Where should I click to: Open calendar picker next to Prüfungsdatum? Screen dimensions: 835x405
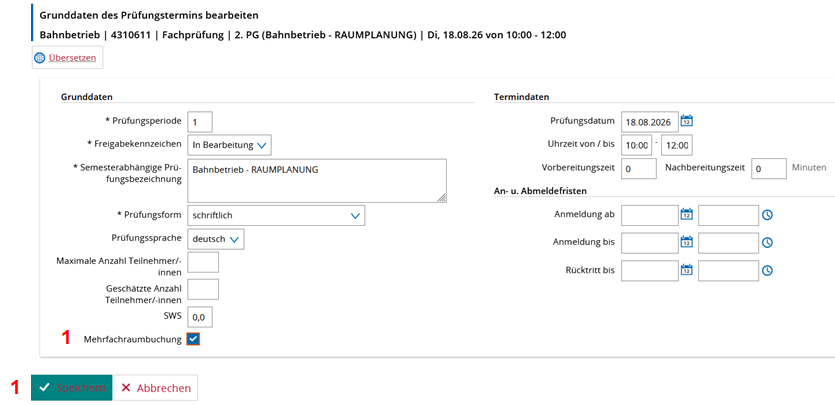(x=687, y=121)
